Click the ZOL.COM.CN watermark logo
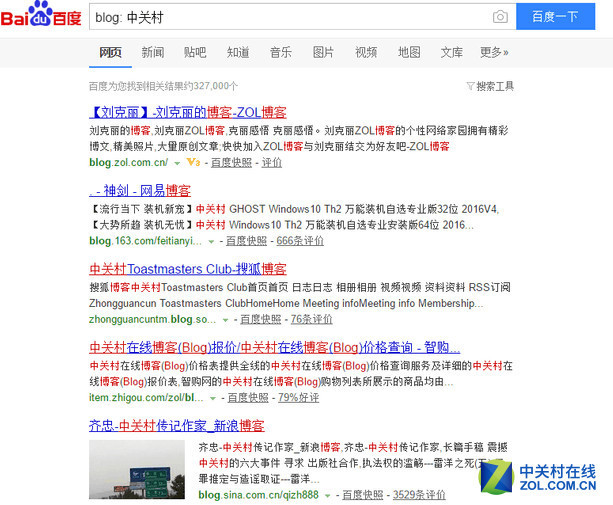The width and height of the screenshot is (613, 505). pos(538,477)
